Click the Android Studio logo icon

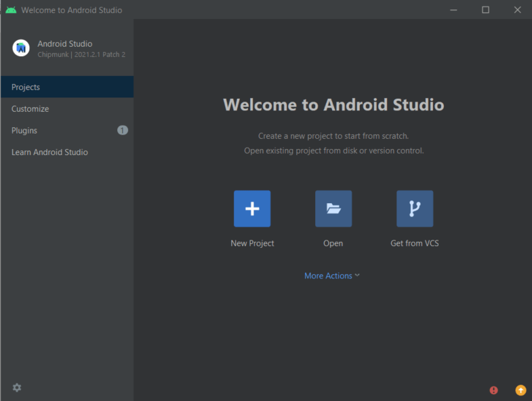point(21,48)
